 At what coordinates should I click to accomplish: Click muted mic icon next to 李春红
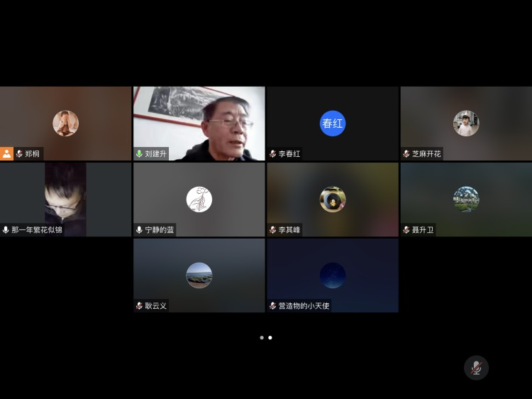pyautogui.click(x=273, y=154)
